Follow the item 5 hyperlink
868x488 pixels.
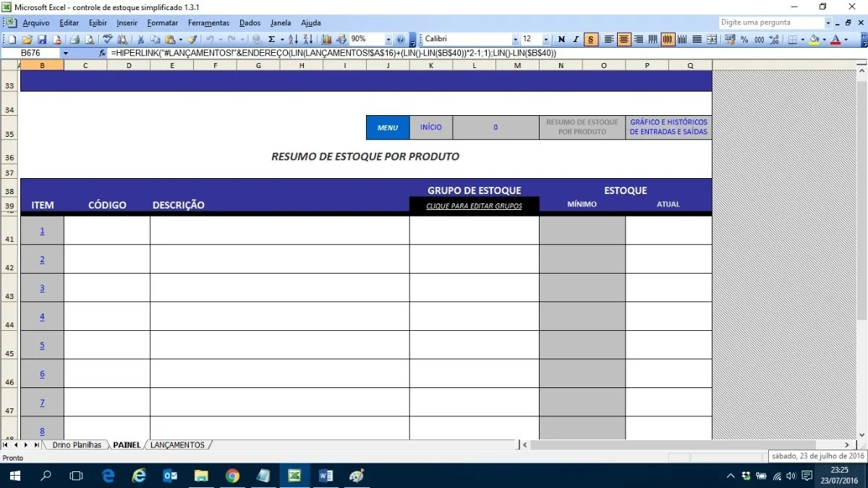42,345
